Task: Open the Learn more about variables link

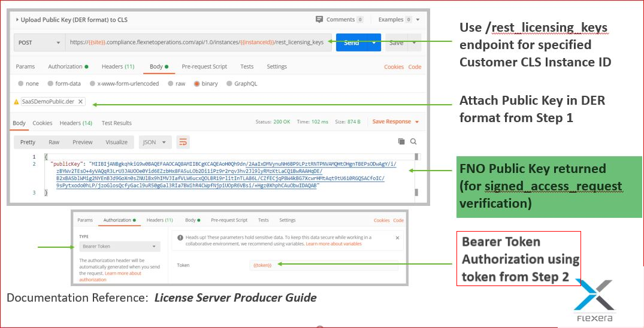Action: 334,244
